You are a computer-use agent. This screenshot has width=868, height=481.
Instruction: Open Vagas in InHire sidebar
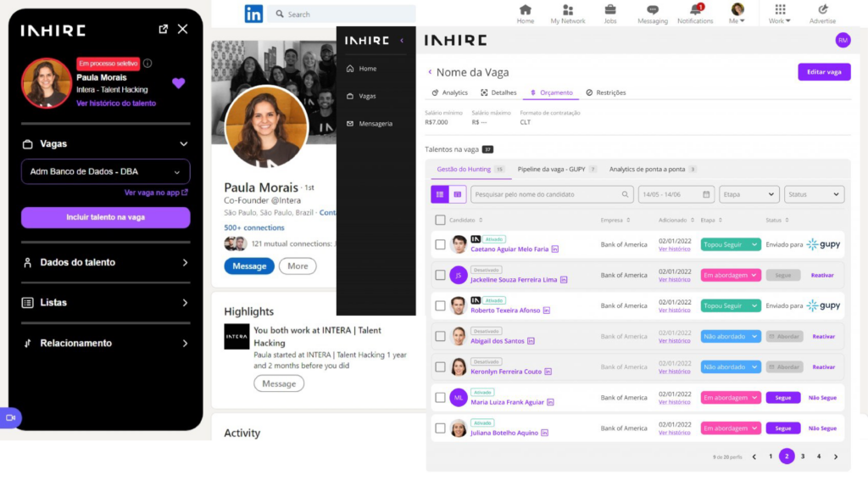(361, 96)
